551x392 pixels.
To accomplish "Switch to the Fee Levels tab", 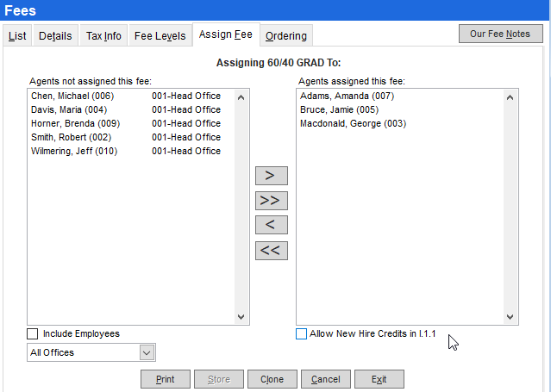I will click(x=160, y=36).
